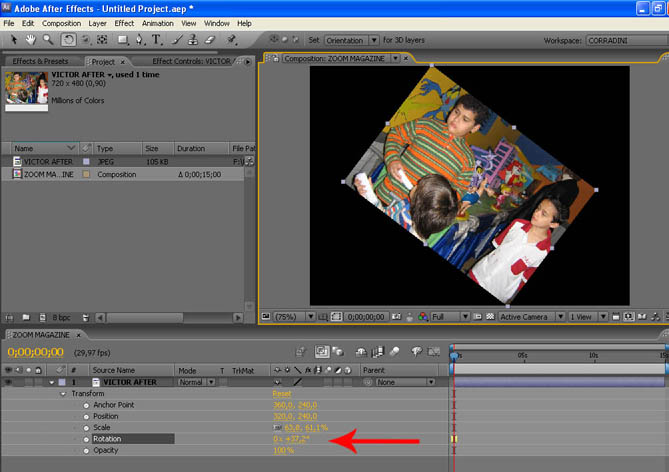The width and height of the screenshot is (669, 472).
Task: Select the Eraser tool
Action: tap(209, 40)
